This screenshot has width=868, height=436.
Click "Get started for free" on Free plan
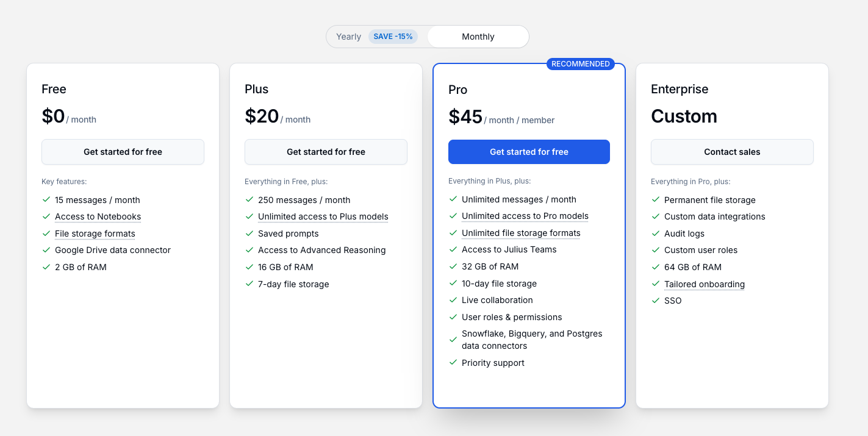(x=123, y=152)
